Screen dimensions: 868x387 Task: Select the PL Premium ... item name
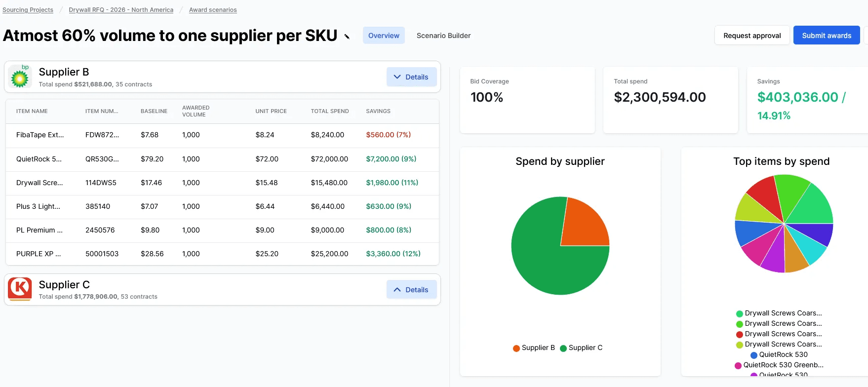coord(39,230)
